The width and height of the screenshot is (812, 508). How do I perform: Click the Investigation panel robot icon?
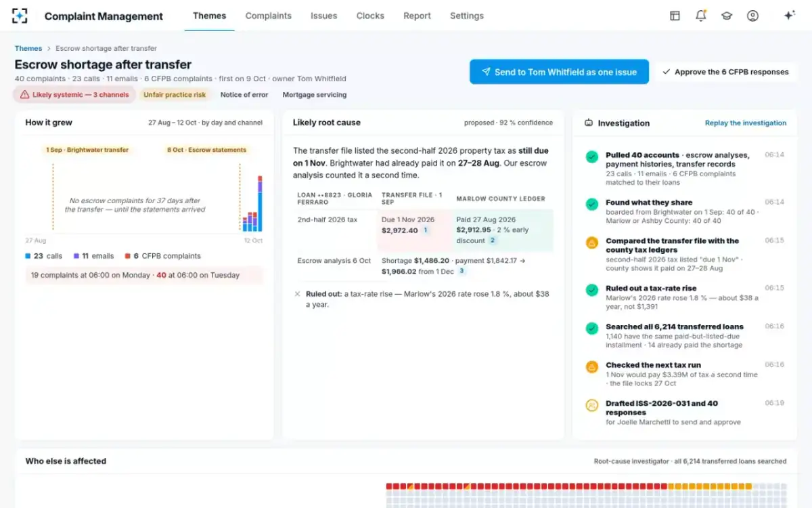(588, 123)
